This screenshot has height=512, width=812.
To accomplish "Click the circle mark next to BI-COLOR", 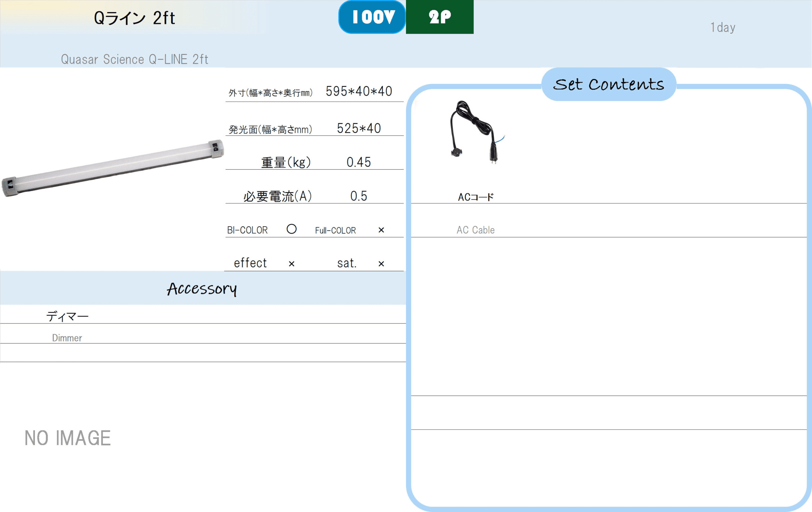I will click(x=292, y=229).
